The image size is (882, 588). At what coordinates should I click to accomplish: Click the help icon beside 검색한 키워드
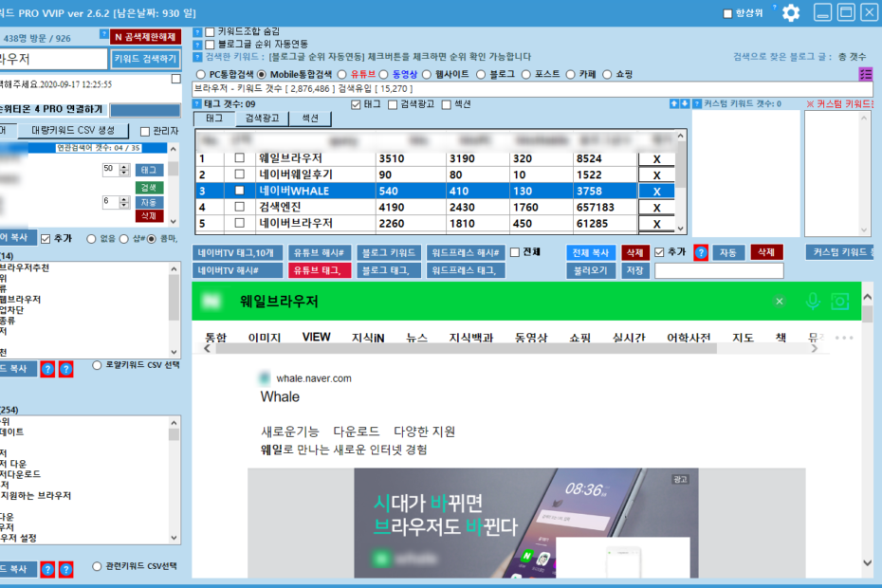pos(197,57)
